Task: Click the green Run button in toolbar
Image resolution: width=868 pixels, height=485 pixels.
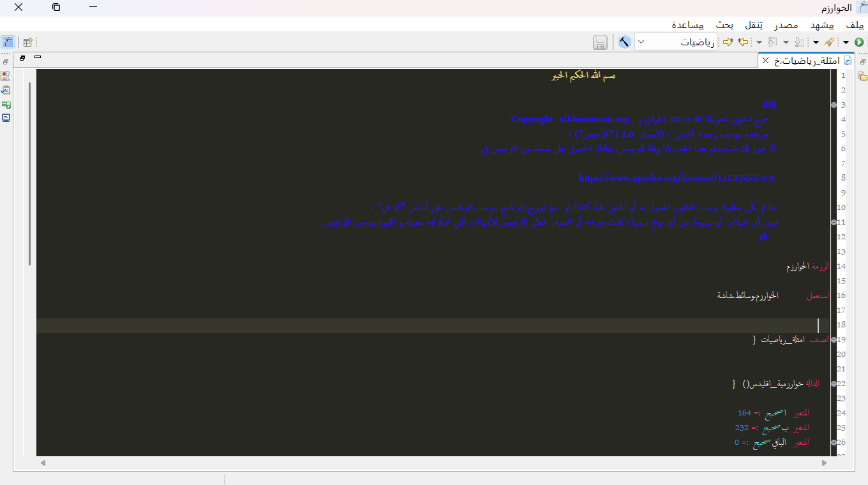Action: 859,42
